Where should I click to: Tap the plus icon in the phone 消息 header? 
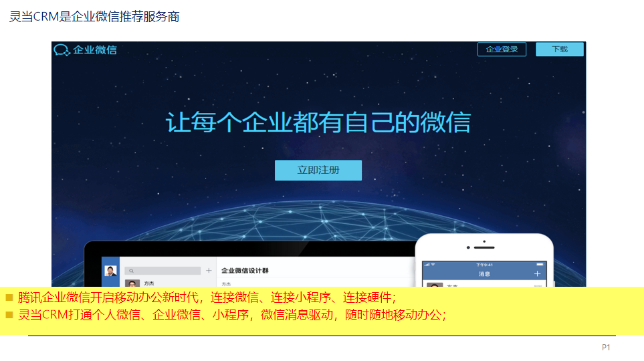tap(537, 273)
